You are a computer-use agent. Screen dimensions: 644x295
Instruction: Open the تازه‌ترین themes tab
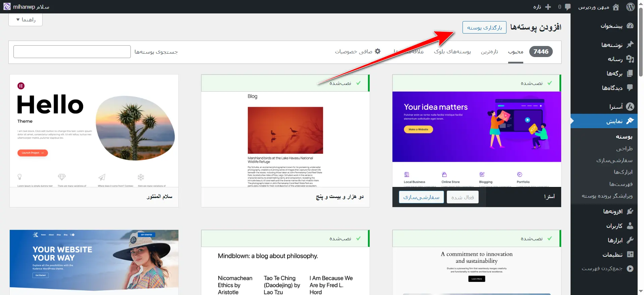tap(489, 52)
